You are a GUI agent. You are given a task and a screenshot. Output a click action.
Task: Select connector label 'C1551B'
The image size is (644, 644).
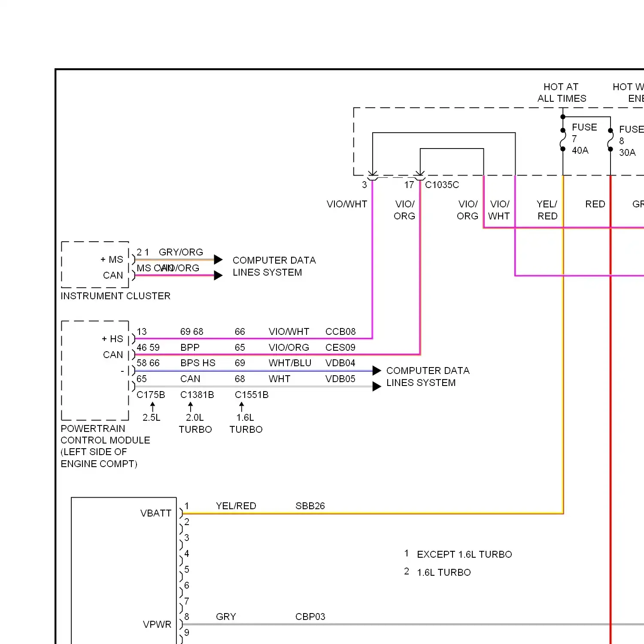(x=252, y=395)
